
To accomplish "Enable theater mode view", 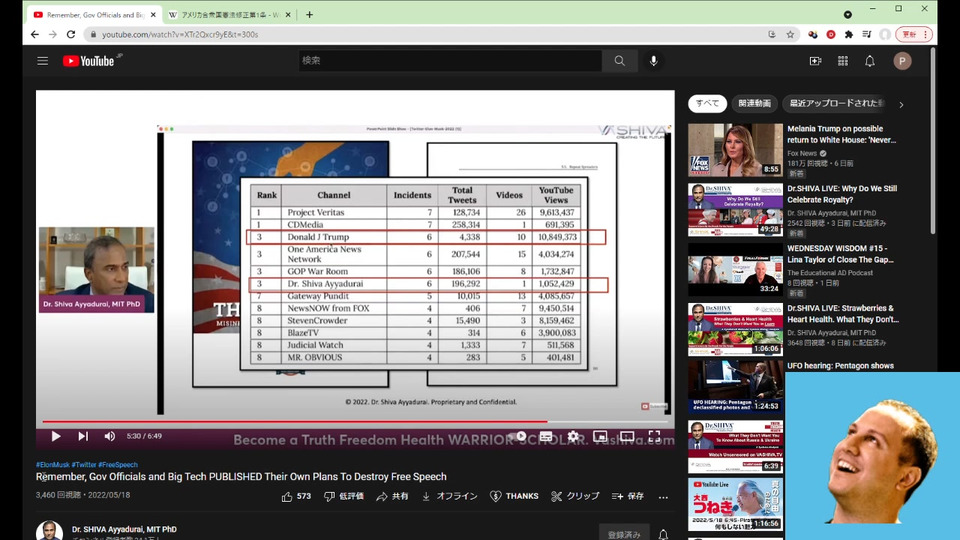I will tap(627, 436).
